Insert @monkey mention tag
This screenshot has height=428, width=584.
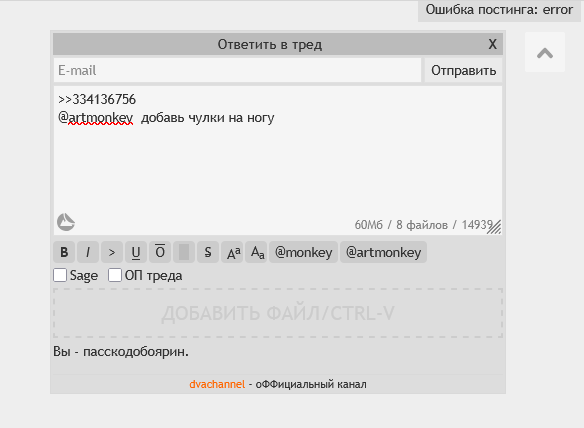pyautogui.click(x=304, y=252)
